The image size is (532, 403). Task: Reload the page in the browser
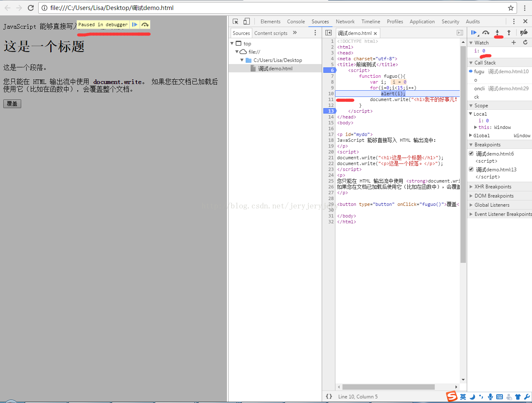31,7
